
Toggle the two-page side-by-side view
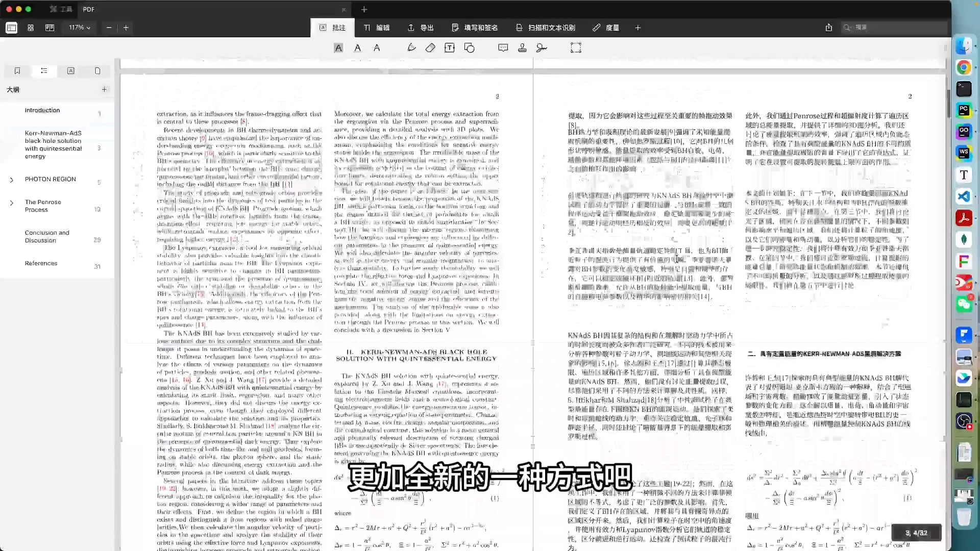coord(50,28)
